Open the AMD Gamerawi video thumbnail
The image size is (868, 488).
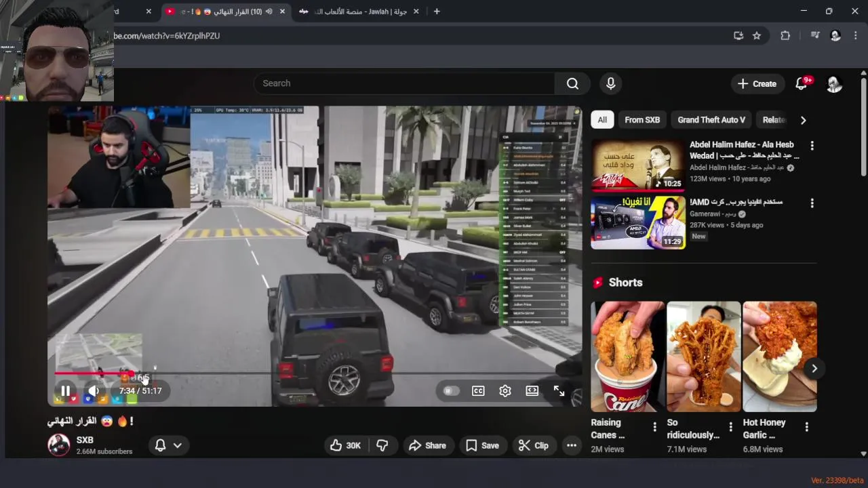tap(638, 223)
